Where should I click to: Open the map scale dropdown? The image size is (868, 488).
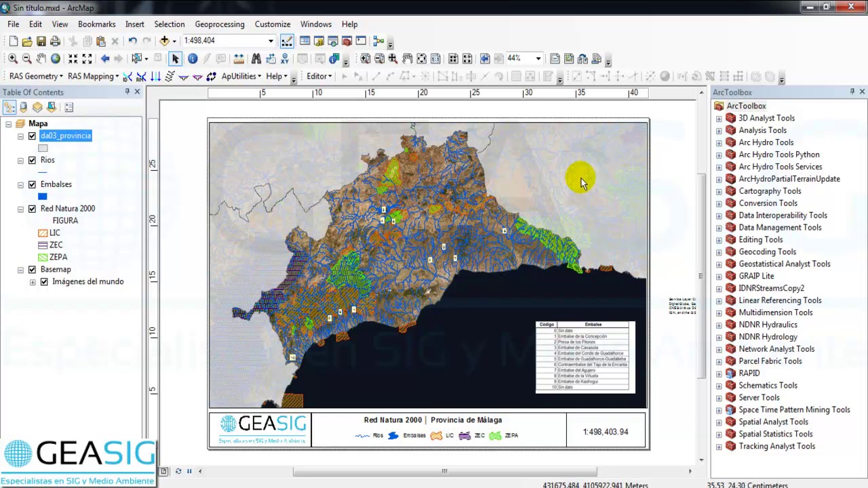pyautogui.click(x=271, y=41)
